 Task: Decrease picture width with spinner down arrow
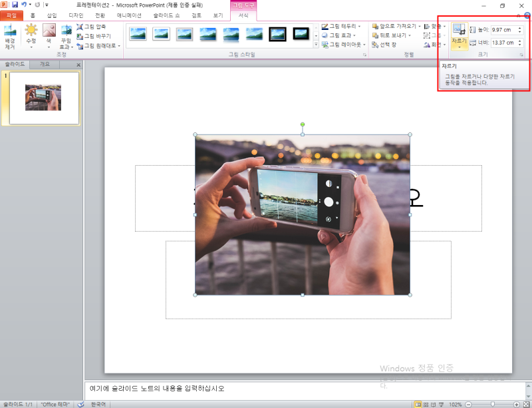(520, 45)
